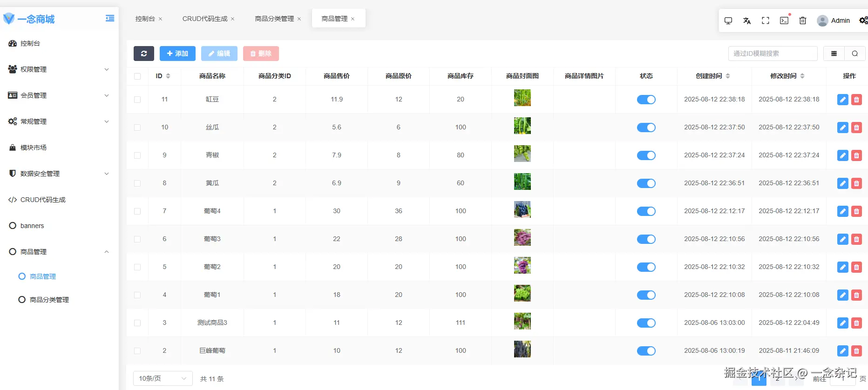The image size is (868, 390).
Task: Switch to 商品分类管理 tab
Action: (274, 19)
